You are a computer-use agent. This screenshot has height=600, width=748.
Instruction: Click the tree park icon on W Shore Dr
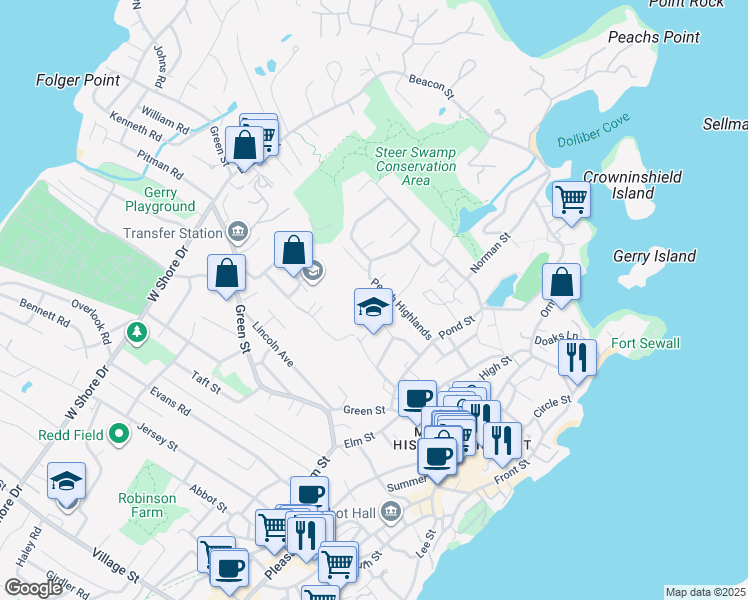(x=137, y=332)
